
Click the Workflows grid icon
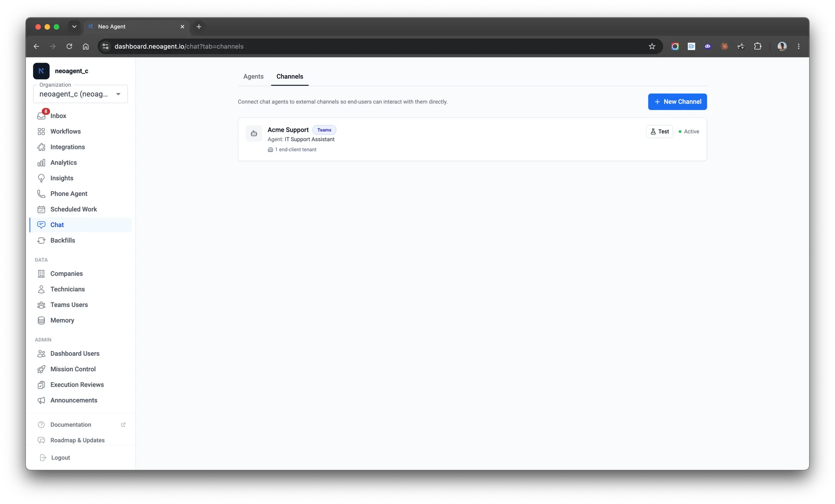[x=41, y=132]
